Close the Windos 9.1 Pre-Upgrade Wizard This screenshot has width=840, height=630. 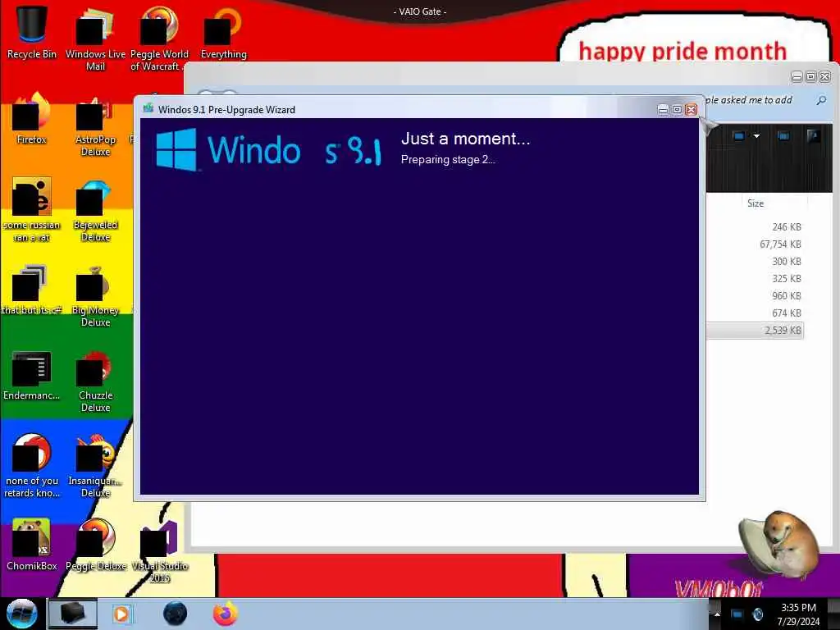coord(691,109)
